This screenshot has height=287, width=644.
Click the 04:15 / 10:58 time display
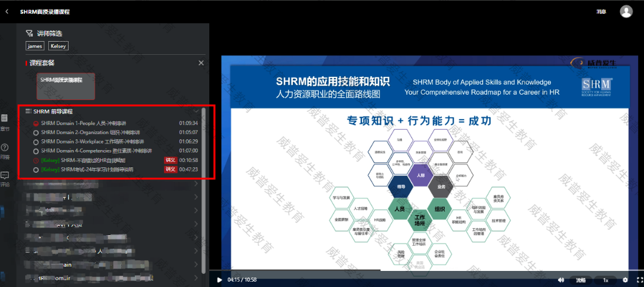point(242,280)
